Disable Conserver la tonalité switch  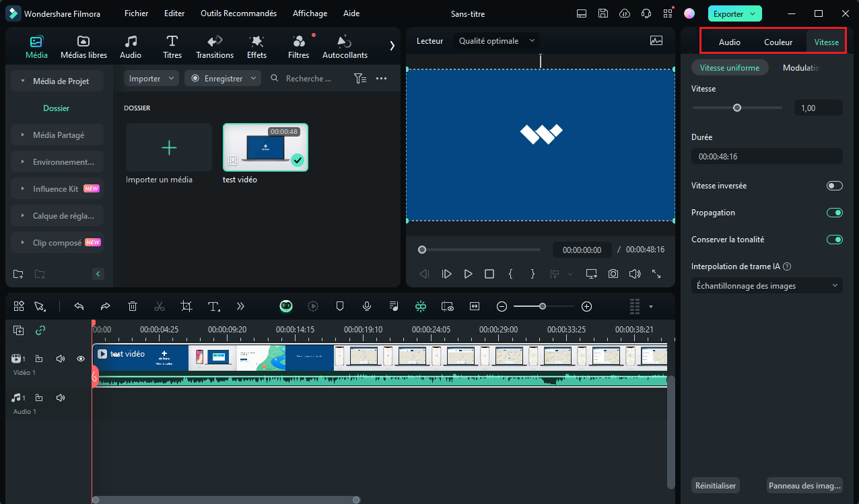tap(835, 240)
